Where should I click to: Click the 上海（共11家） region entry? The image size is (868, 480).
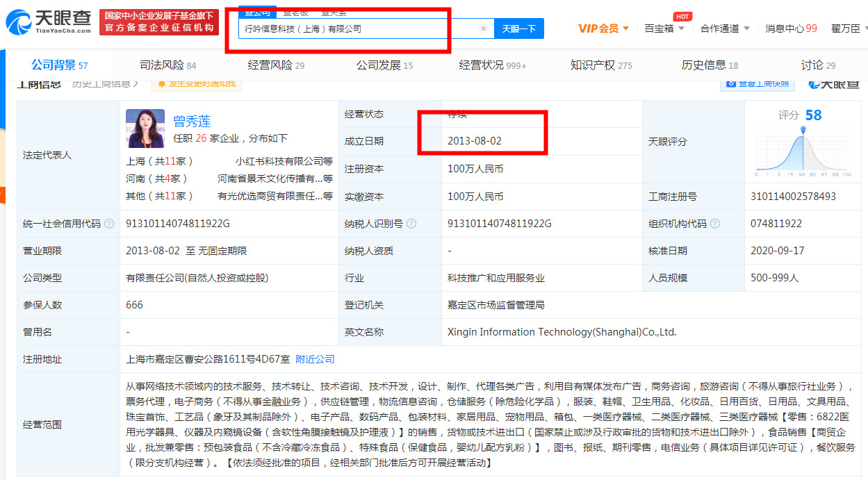tap(160, 160)
